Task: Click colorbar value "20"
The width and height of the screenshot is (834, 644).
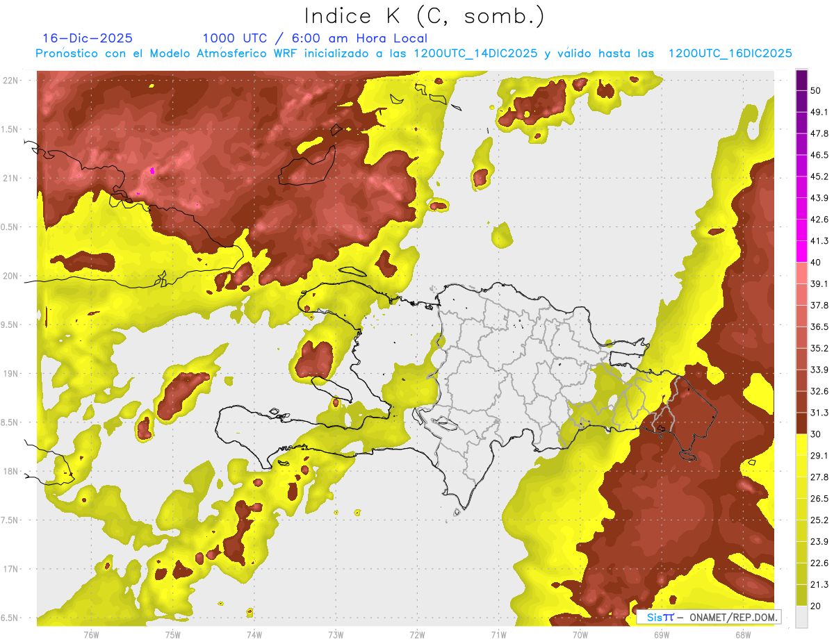Action: [x=817, y=606]
